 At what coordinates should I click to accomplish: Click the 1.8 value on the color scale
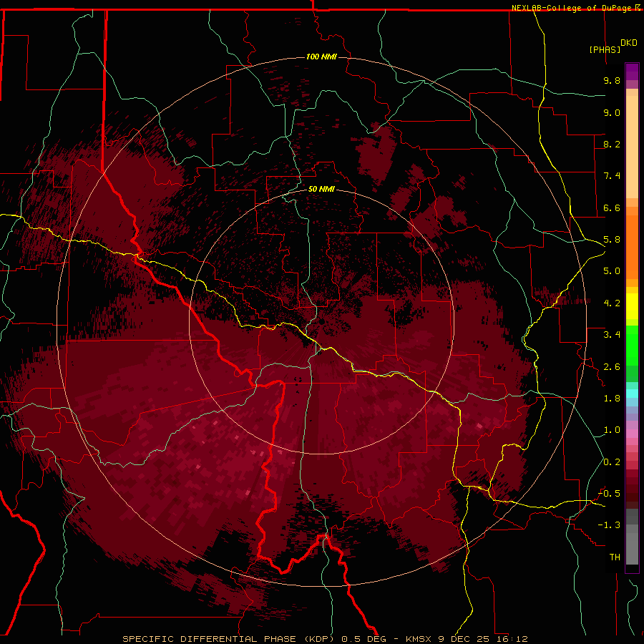tap(612, 399)
